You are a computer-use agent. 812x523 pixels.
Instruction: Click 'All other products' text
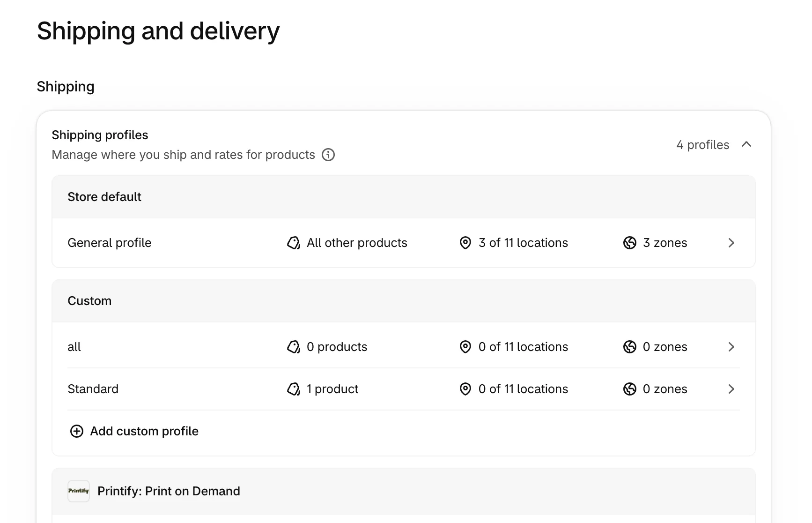pyautogui.click(x=357, y=243)
